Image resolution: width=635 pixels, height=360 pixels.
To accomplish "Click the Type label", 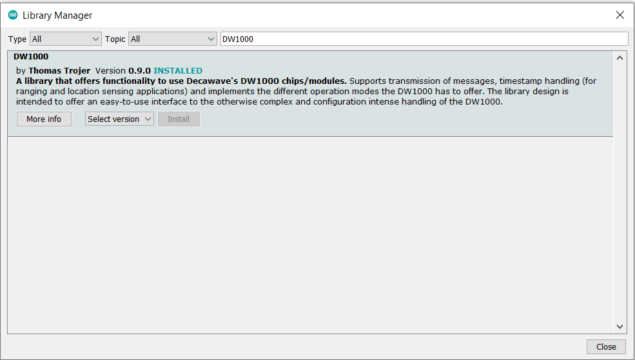I will (17, 39).
